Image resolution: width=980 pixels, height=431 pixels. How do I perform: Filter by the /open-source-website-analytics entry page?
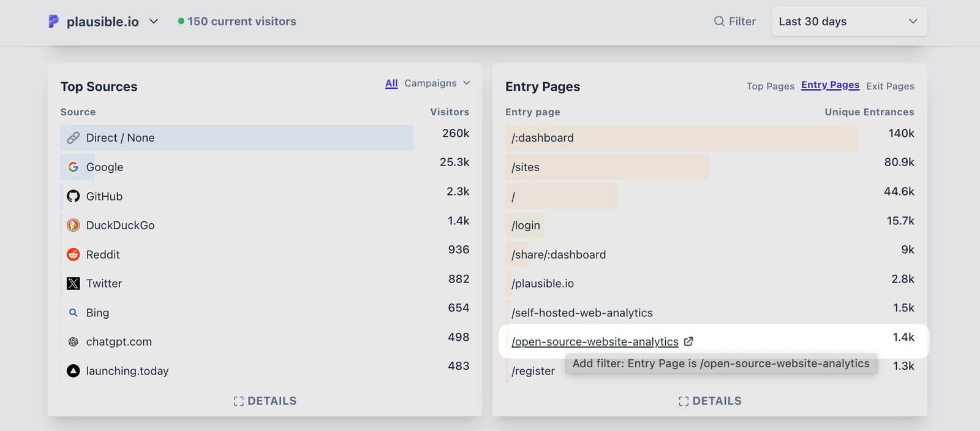595,341
